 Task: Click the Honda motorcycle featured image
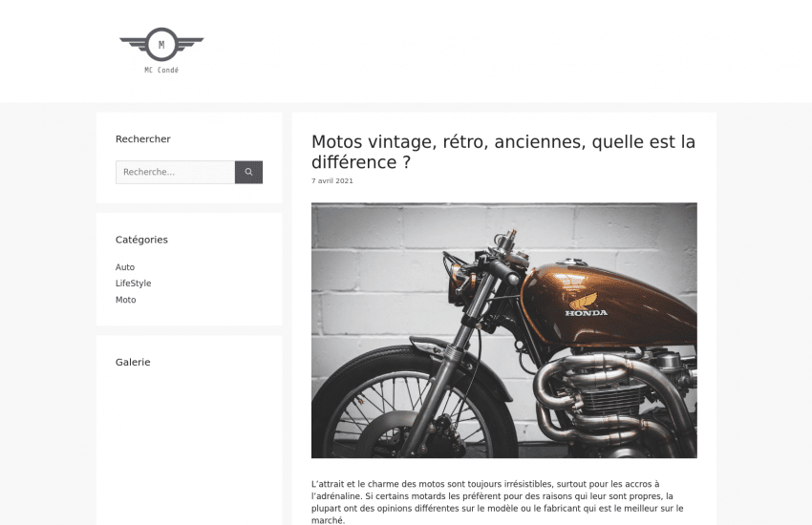point(503,330)
